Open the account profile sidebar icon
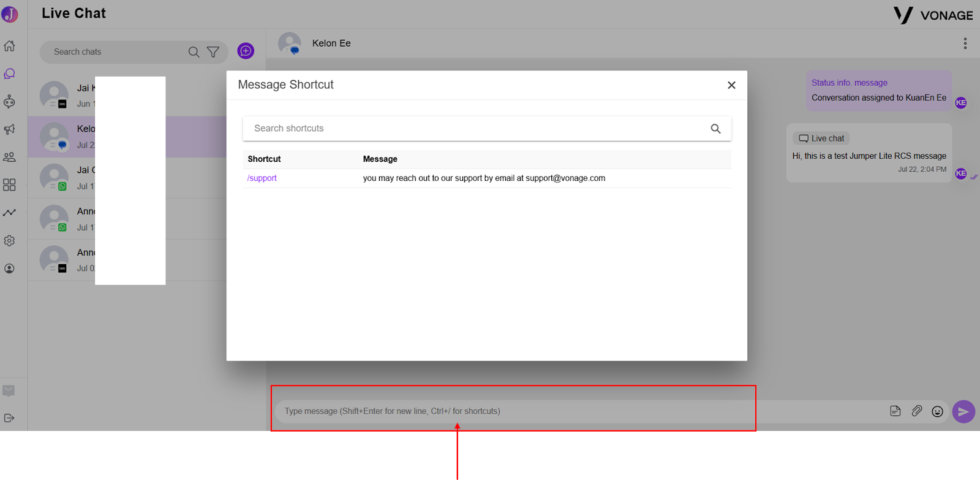 pos(9,269)
